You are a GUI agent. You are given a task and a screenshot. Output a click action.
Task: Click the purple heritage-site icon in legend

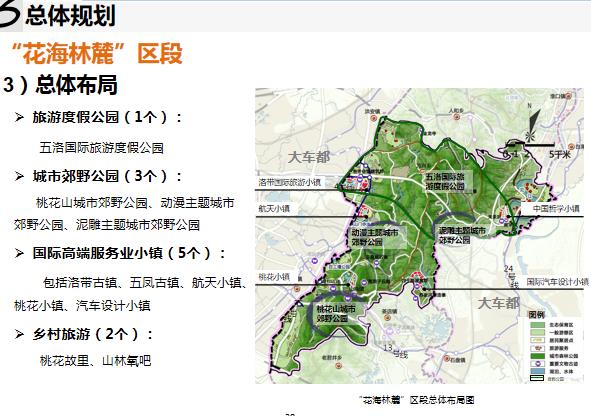pyautogui.click(x=537, y=364)
